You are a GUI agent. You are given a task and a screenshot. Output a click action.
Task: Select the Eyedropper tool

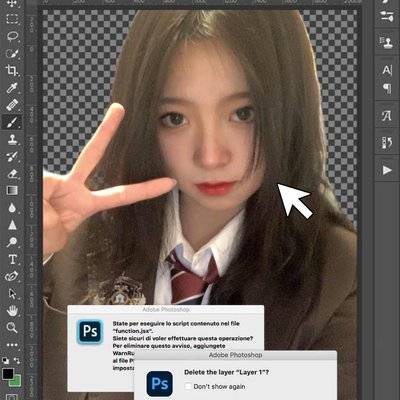12,88
